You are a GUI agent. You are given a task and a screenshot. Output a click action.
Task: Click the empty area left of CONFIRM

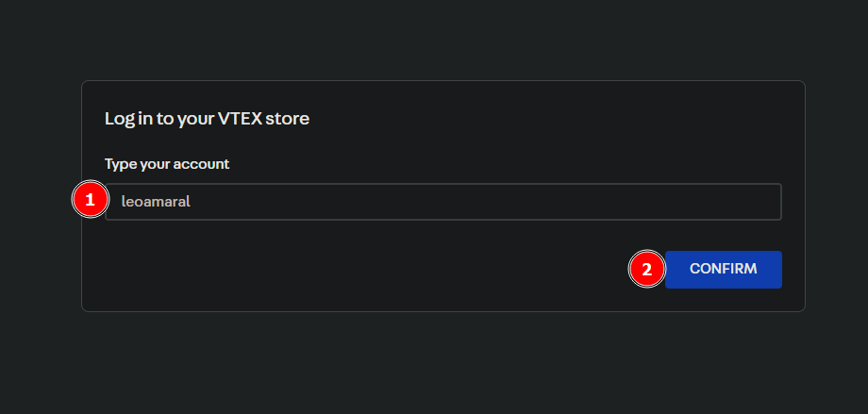coord(377,270)
